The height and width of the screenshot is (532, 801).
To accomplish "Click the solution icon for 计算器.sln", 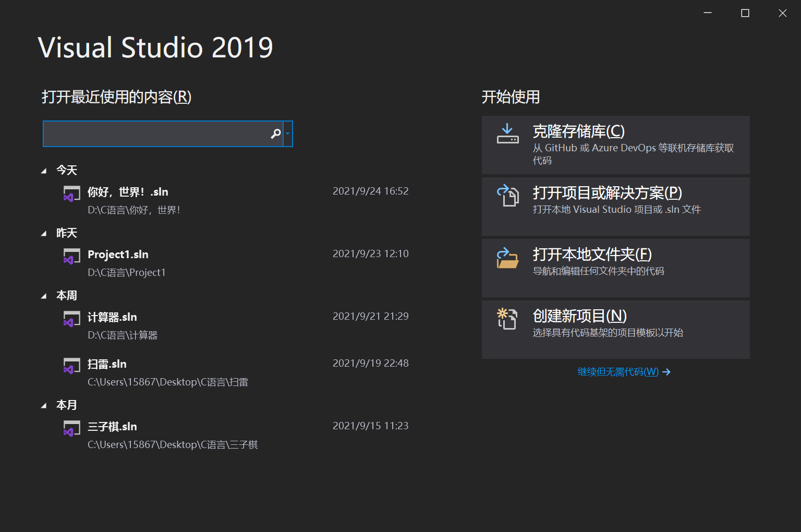I will pos(71,319).
